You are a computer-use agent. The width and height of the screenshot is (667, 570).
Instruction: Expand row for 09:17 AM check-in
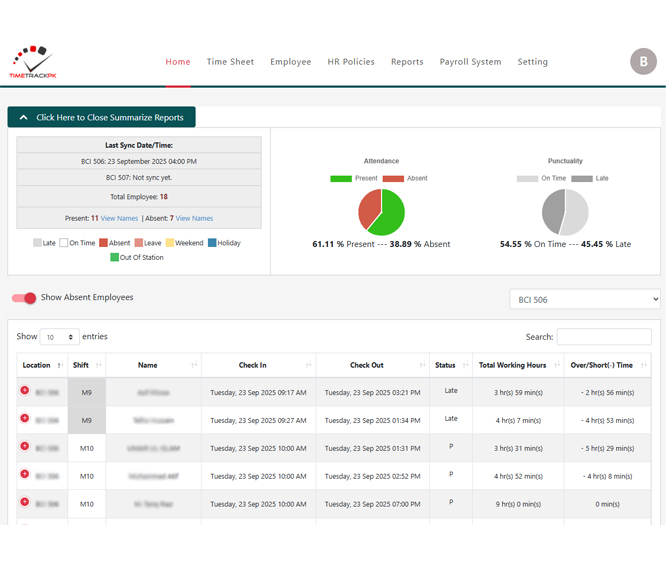(25, 391)
